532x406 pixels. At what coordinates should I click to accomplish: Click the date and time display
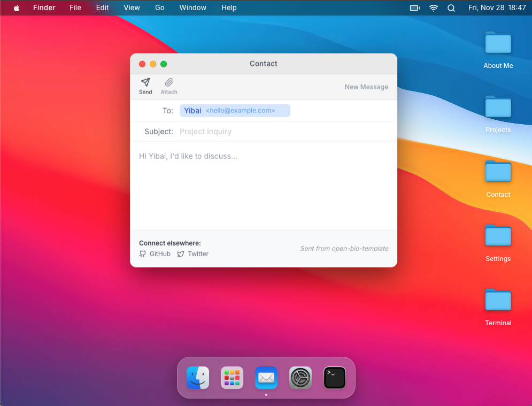(497, 8)
